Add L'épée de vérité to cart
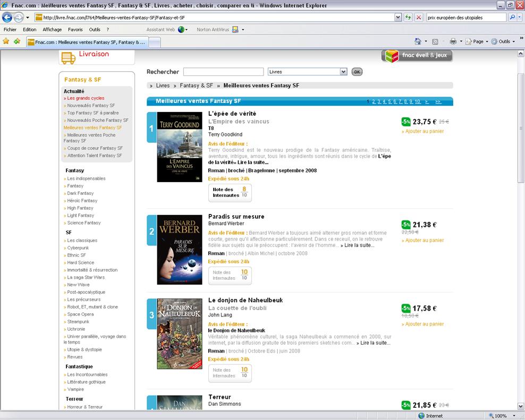 coord(423,131)
